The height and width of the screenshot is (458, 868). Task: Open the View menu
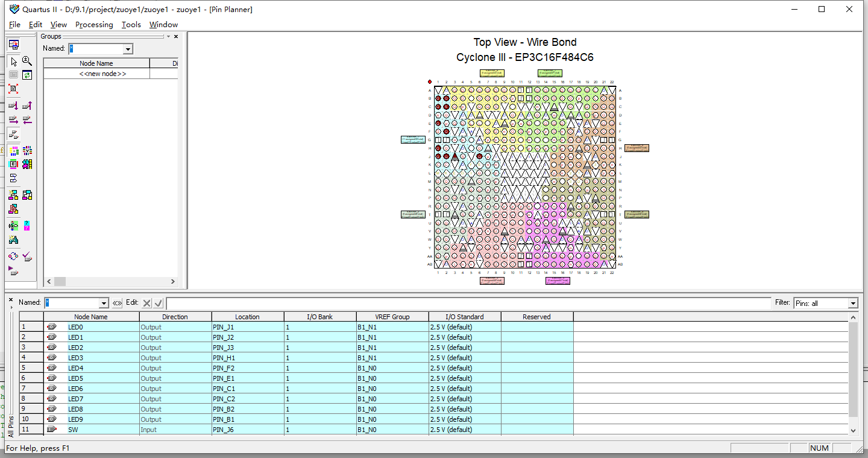58,25
